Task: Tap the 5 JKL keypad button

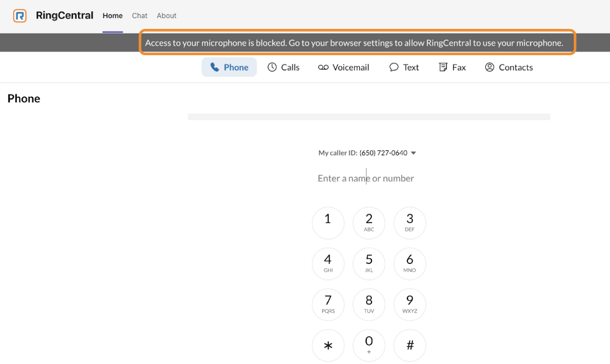Action: click(x=369, y=264)
